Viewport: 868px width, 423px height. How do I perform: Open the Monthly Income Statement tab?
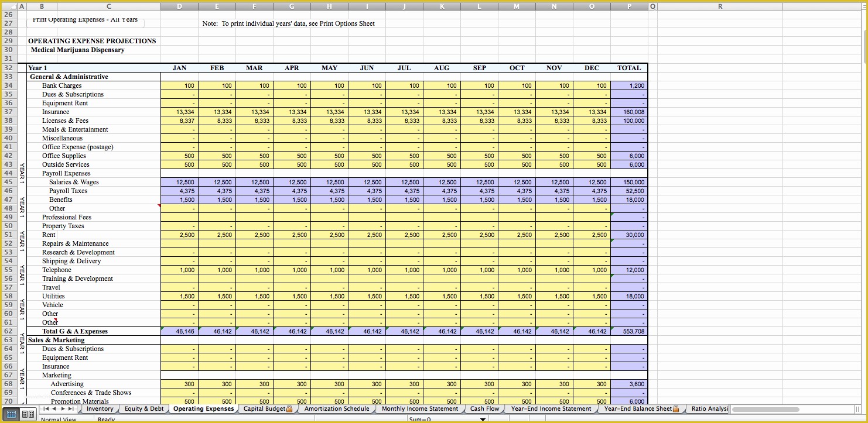coord(420,409)
